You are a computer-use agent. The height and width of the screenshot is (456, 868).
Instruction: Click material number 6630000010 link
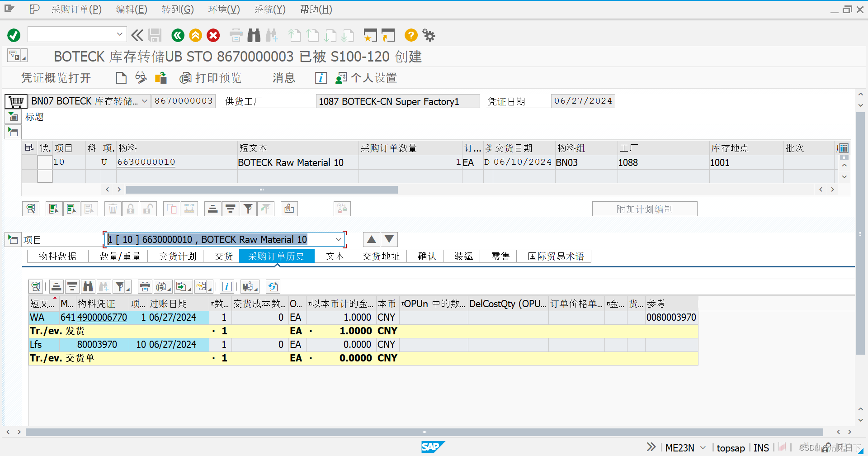(146, 162)
